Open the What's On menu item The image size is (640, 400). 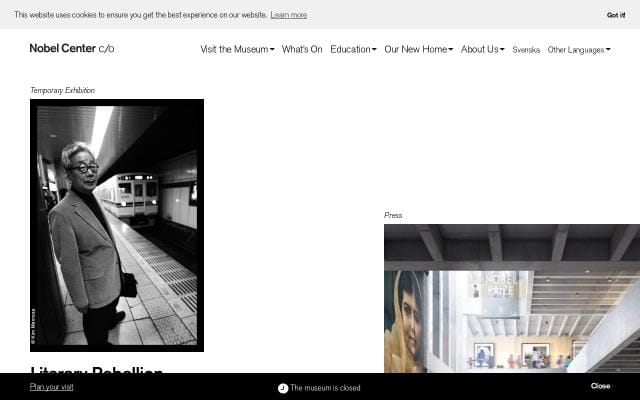click(x=302, y=49)
